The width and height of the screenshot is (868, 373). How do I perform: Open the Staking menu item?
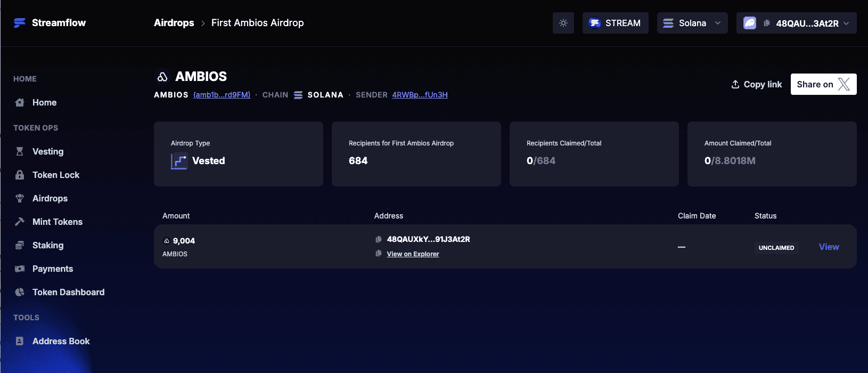(x=48, y=245)
